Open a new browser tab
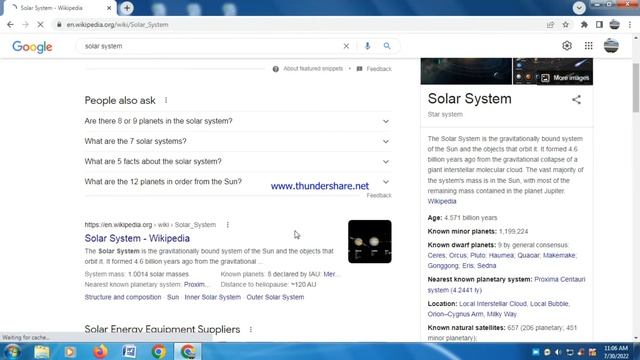 point(127,8)
